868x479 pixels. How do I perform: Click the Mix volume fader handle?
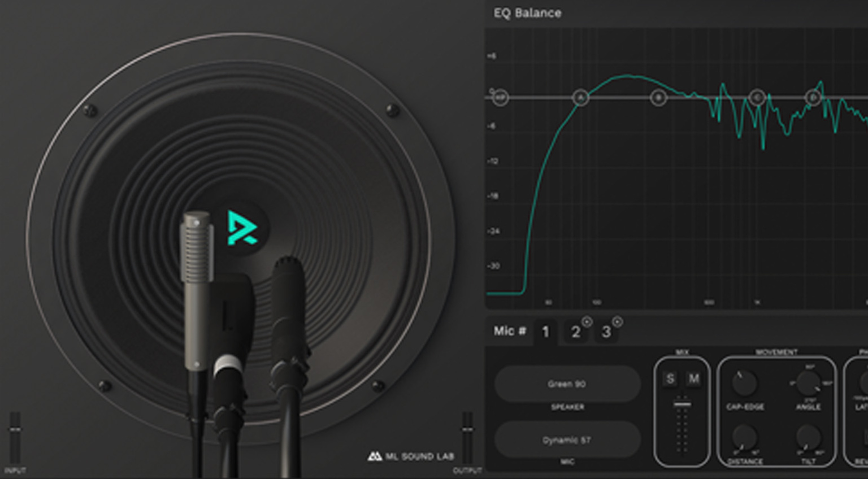(682, 404)
